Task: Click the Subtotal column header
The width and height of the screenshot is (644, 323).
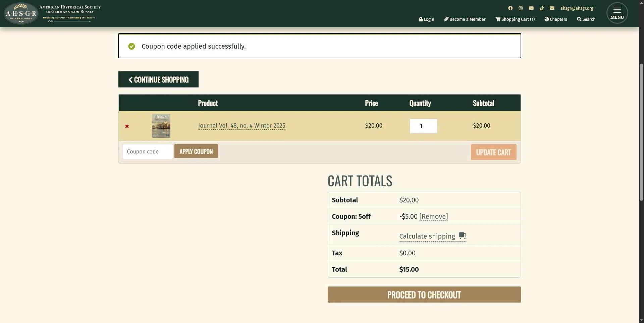Action: tap(483, 103)
